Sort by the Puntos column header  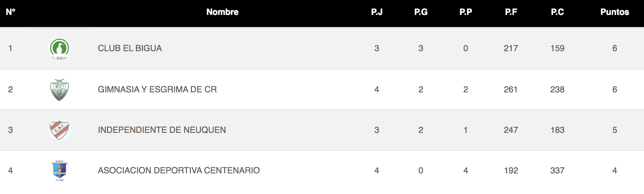(615, 12)
